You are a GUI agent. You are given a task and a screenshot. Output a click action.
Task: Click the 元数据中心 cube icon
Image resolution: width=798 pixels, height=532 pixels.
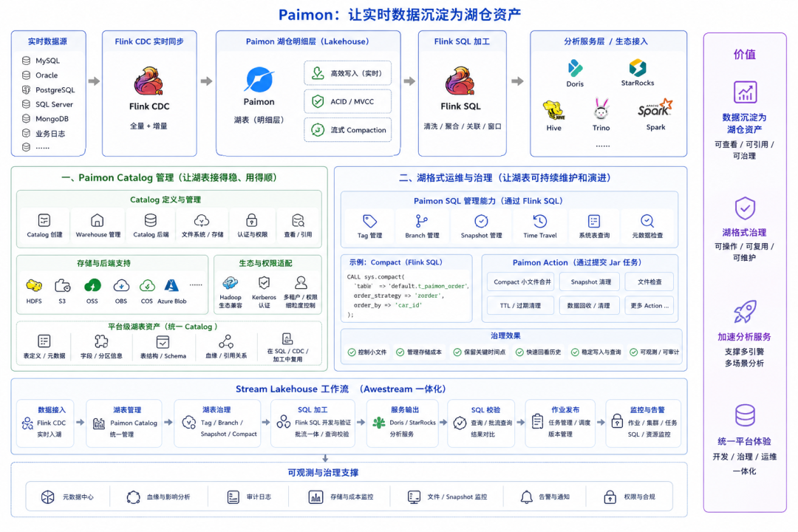click(48, 497)
